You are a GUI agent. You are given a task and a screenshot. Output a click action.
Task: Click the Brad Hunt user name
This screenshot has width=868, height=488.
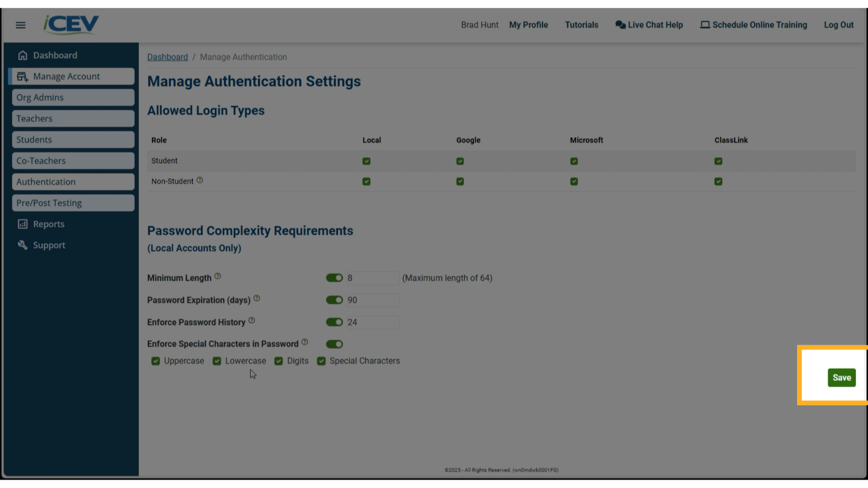click(x=480, y=25)
